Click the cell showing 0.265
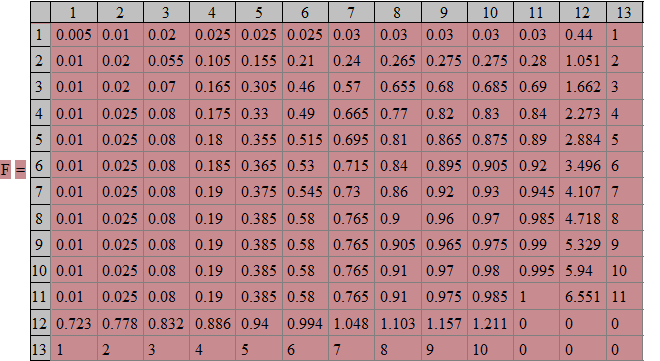The width and height of the screenshot is (660, 361). (x=398, y=60)
